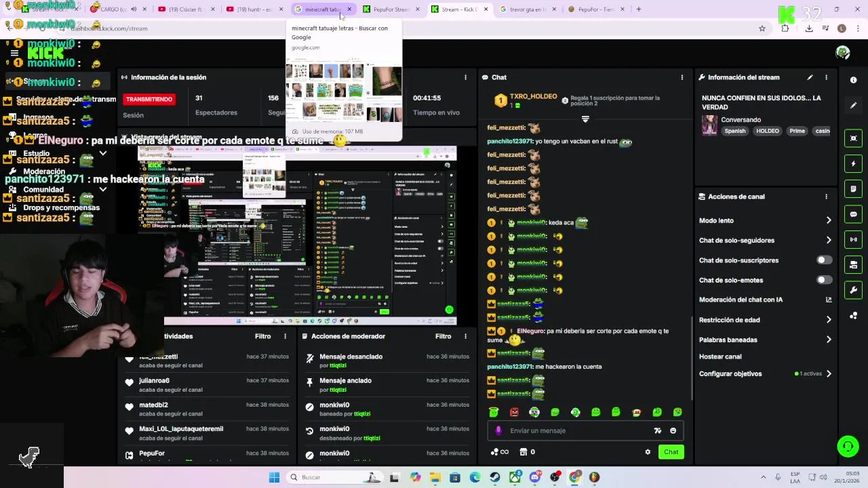Open Acciones de moderador options menu
This screenshot has width=868, height=488.
click(465, 336)
